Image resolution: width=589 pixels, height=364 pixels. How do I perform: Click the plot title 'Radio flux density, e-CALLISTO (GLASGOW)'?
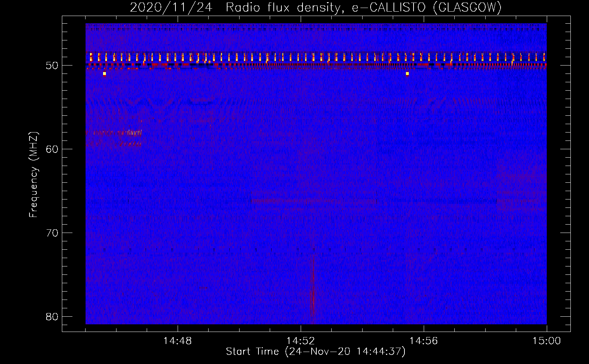pyautogui.click(x=363, y=7)
